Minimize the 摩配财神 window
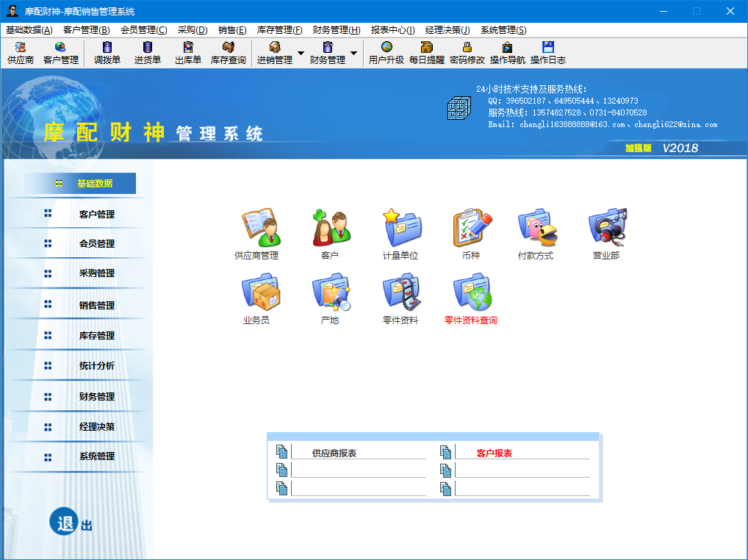 click(663, 11)
